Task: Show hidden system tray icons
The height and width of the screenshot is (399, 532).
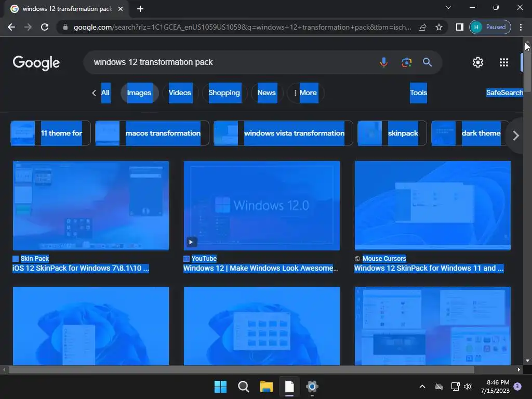Action: coord(422,387)
